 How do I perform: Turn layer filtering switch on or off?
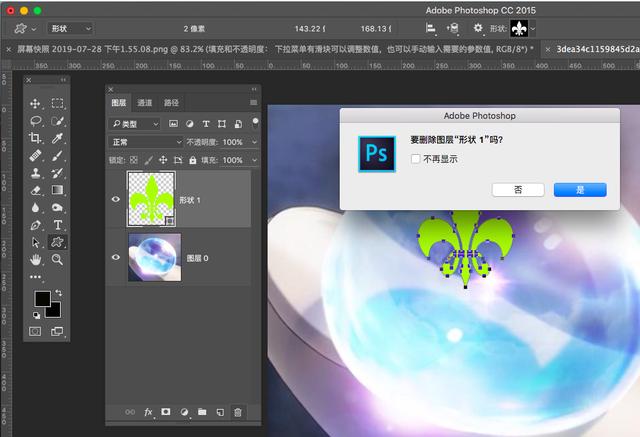tap(255, 123)
